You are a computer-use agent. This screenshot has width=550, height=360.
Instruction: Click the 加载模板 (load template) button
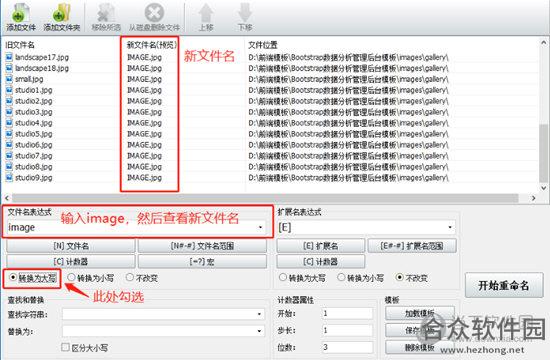coord(420,313)
